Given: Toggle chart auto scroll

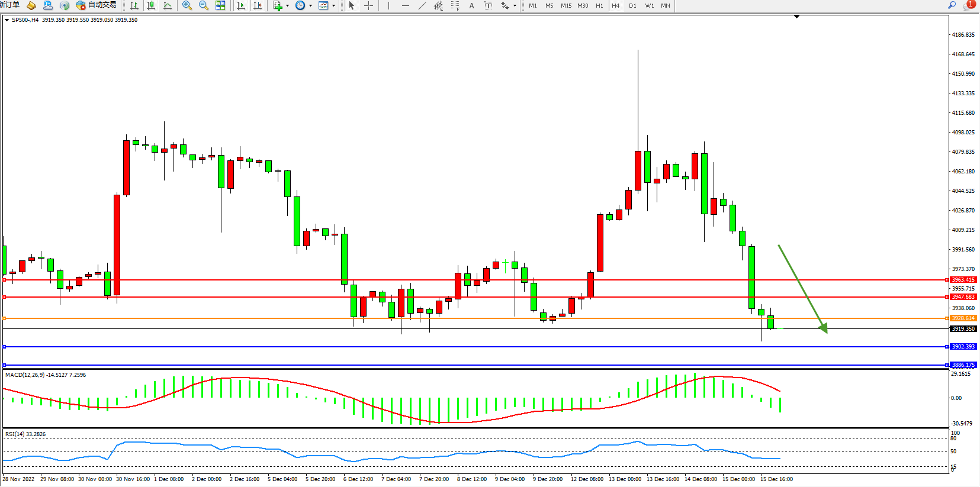Looking at the screenshot, I should [241, 5].
